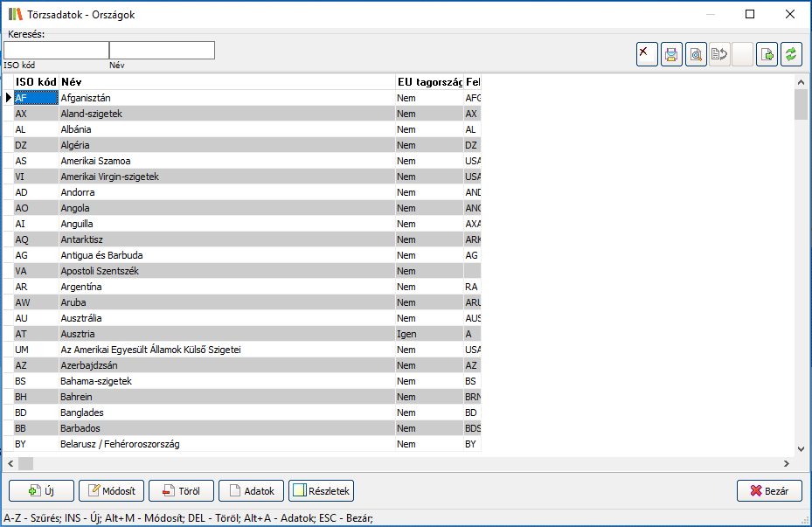The width and height of the screenshot is (812, 527).
Task: Click the horizontal scrollbar right arrow
Action: pyautogui.click(x=786, y=463)
